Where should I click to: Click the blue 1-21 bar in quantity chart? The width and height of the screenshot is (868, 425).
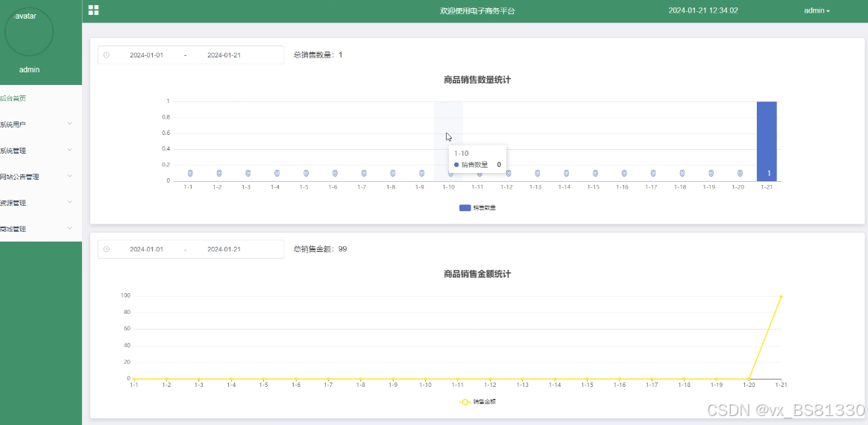coord(767,141)
